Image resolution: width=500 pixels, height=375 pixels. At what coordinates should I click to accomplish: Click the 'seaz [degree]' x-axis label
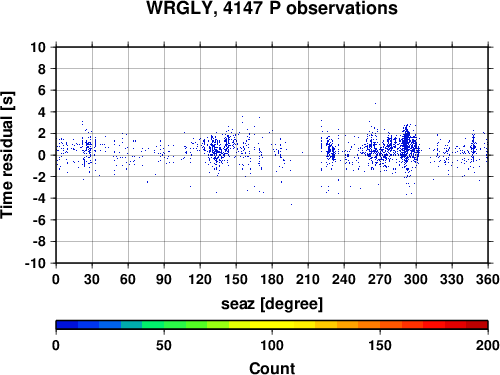(272, 304)
